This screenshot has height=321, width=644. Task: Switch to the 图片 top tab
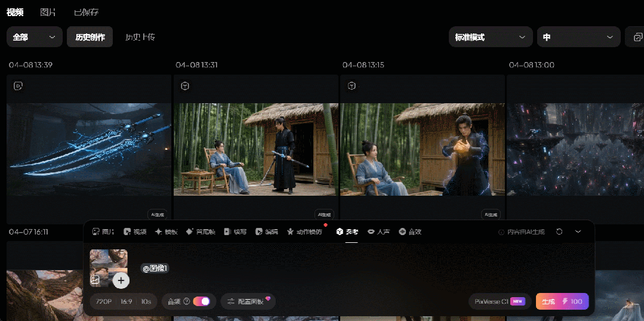tap(48, 13)
